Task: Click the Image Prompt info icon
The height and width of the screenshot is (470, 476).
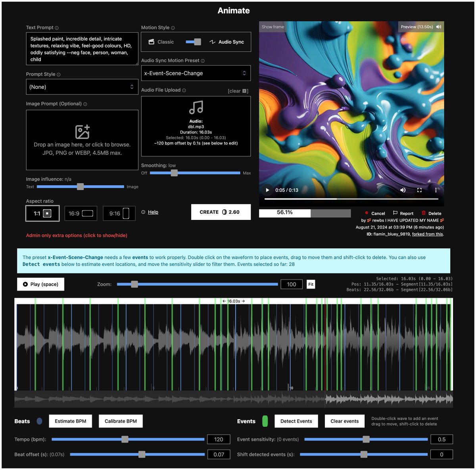Action: coord(85,104)
